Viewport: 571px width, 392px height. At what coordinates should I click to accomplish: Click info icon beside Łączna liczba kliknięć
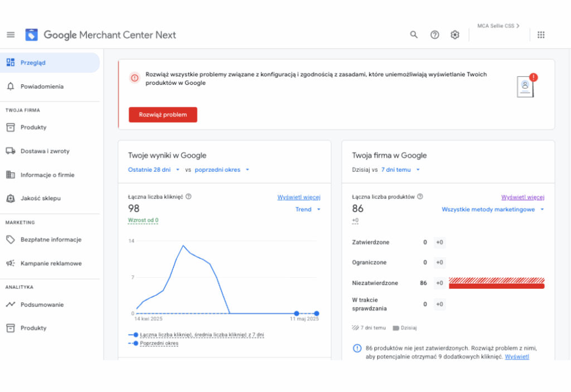[188, 196]
